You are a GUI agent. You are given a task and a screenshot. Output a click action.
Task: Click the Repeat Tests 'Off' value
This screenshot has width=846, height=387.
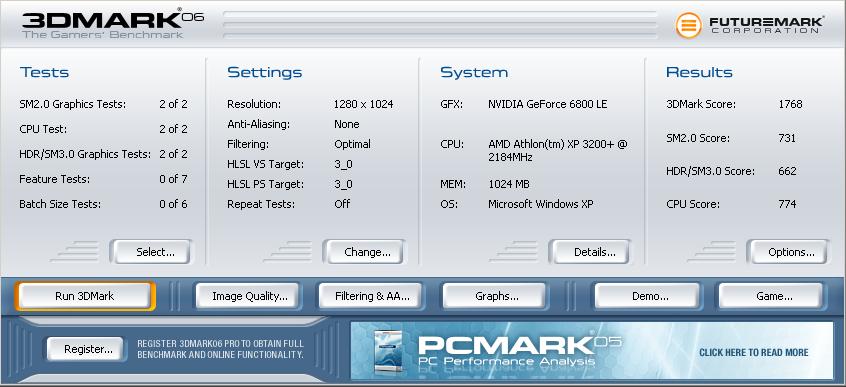342,204
